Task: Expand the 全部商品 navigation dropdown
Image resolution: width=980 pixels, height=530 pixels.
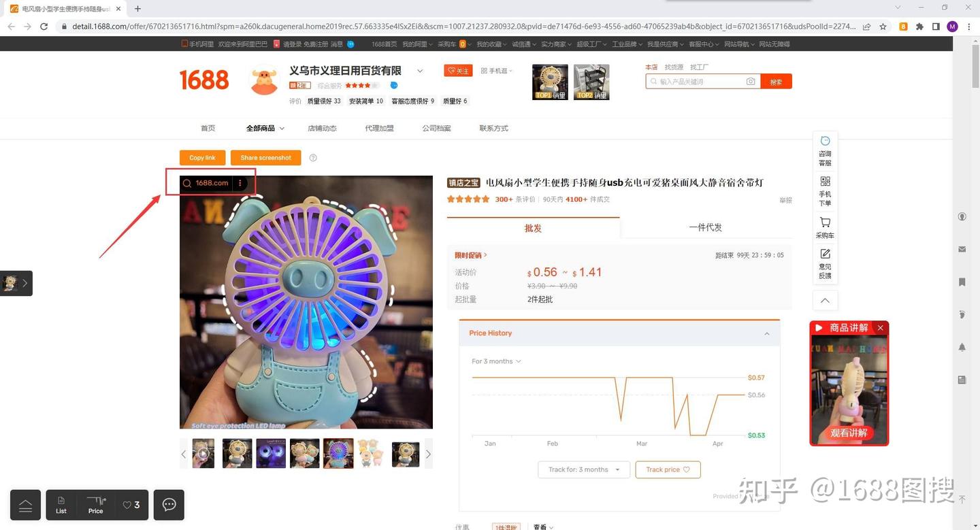Action: click(265, 128)
